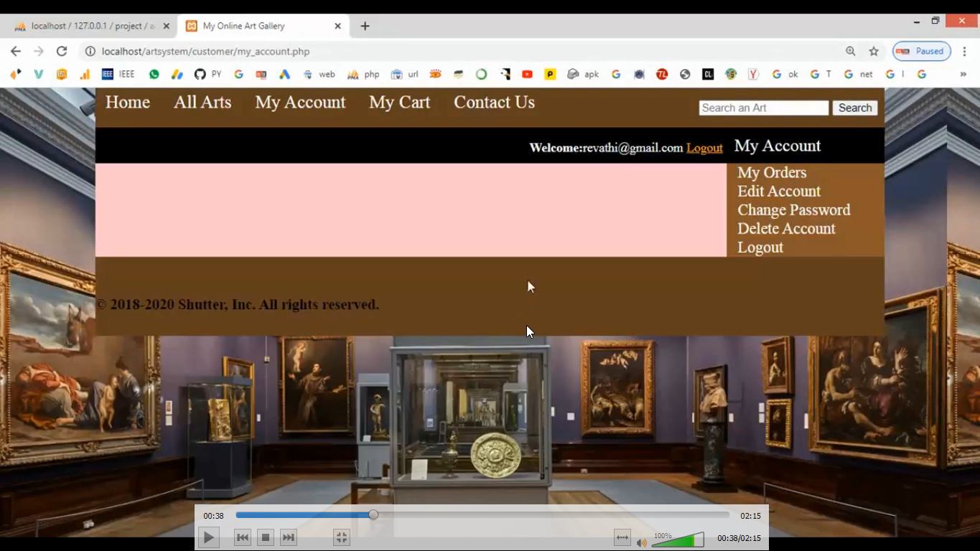Expand the hidden bookmarks overflow chevron

963,74
